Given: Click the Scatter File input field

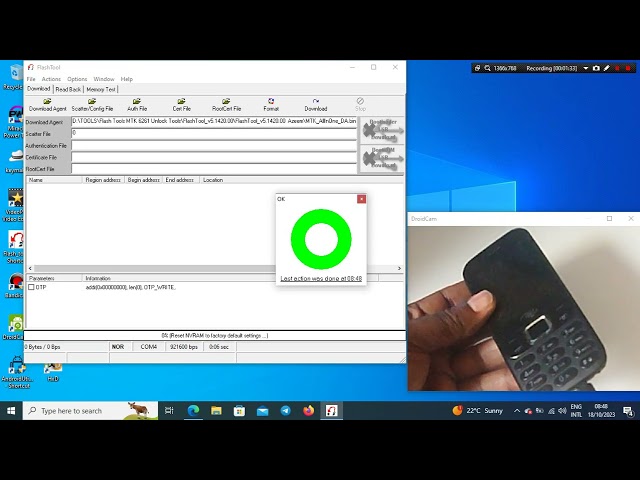Looking at the screenshot, I should (214, 133).
